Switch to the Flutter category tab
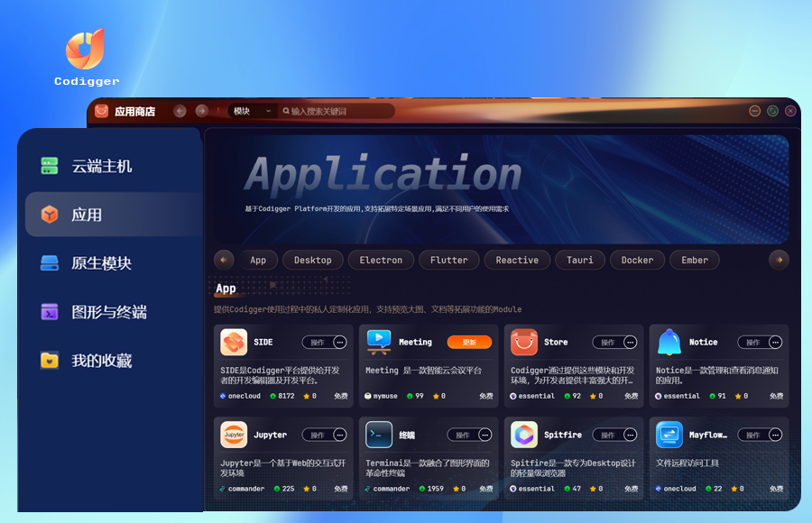812x523 pixels. [449, 260]
